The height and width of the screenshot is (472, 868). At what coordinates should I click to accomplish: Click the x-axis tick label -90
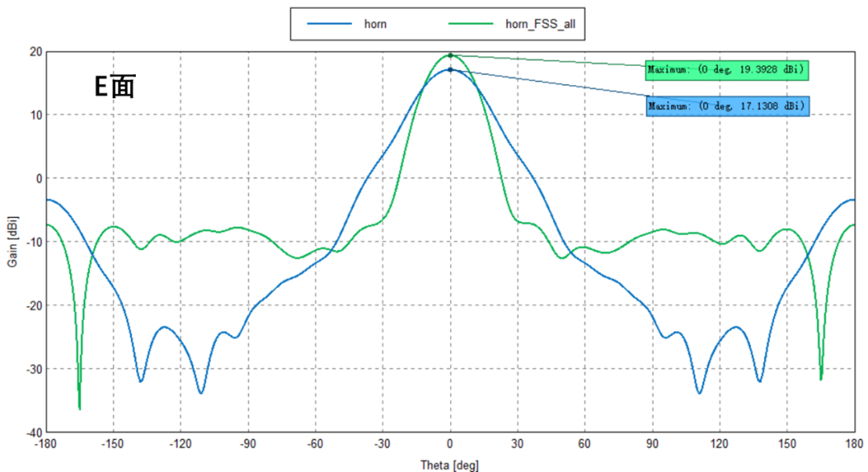tap(248, 444)
